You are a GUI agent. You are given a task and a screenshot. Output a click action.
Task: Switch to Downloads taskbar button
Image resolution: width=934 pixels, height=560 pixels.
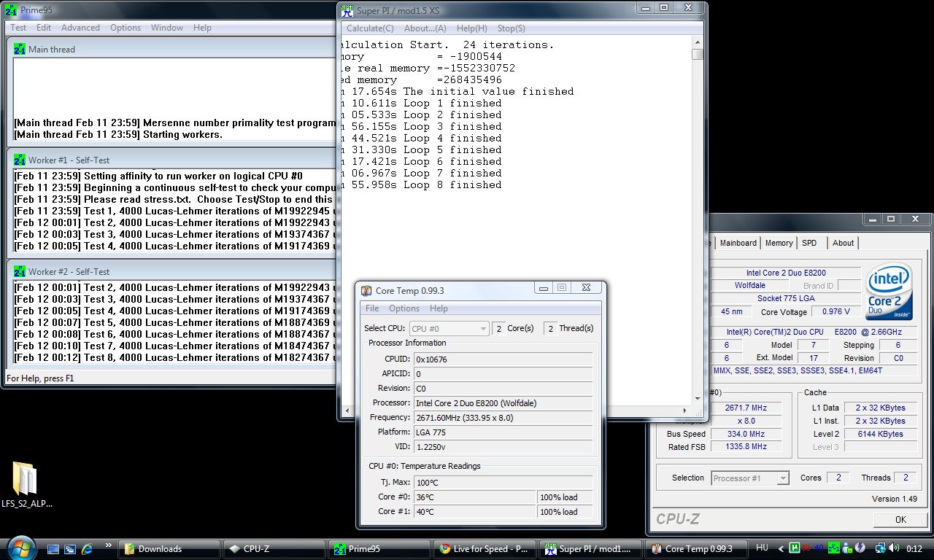click(169, 549)
